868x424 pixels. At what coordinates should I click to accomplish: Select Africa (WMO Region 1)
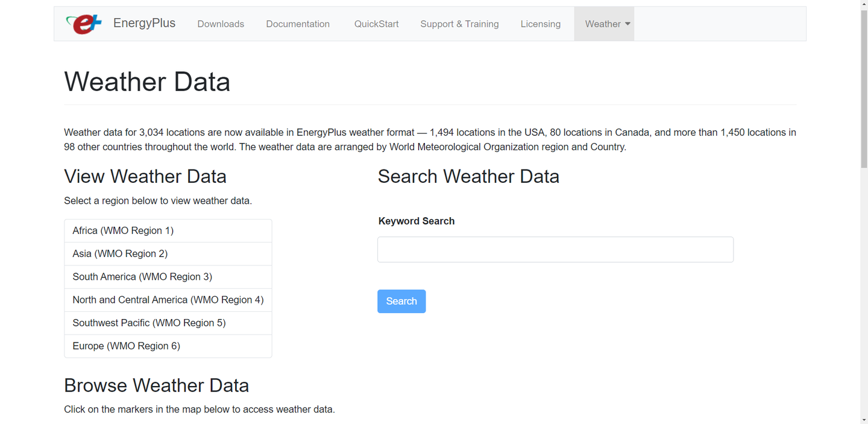click(x=123, y=230)
